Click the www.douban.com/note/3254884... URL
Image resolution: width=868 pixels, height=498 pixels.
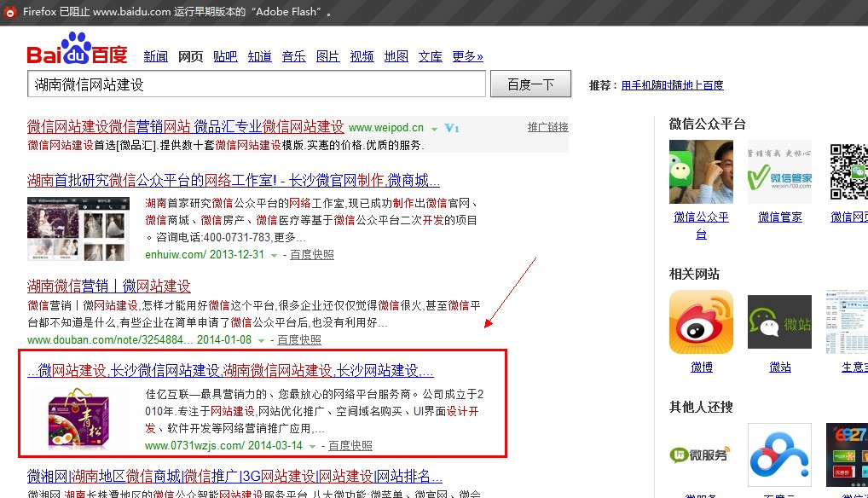110,339
